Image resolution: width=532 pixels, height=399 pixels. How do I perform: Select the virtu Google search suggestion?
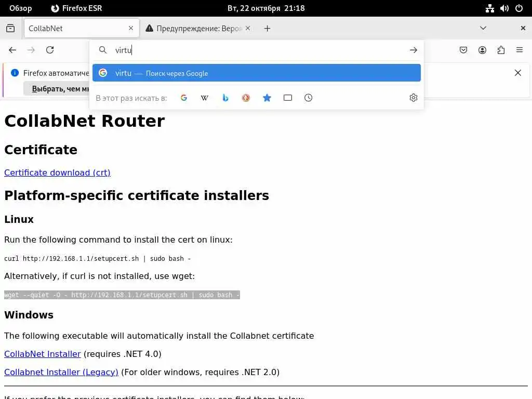[257, 73]
